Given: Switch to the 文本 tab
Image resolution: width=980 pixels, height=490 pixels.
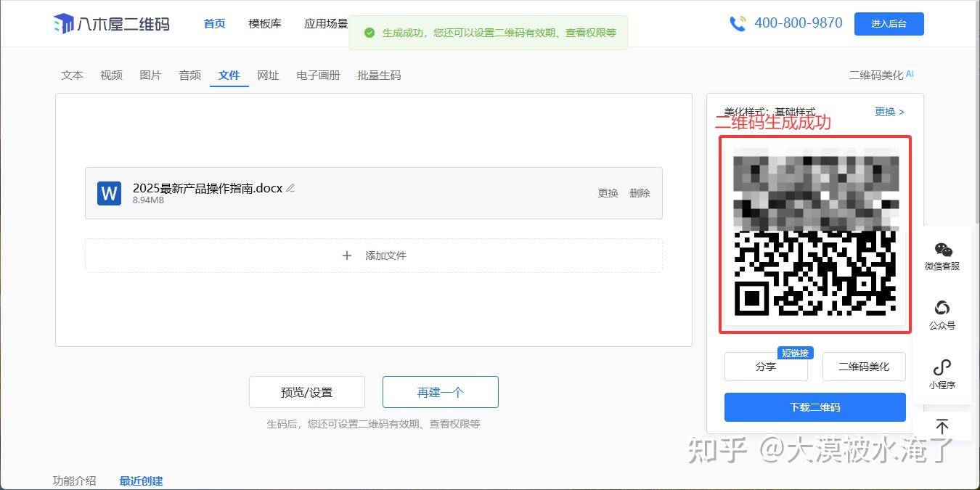Looking at the screenshot, I should 73,75.
